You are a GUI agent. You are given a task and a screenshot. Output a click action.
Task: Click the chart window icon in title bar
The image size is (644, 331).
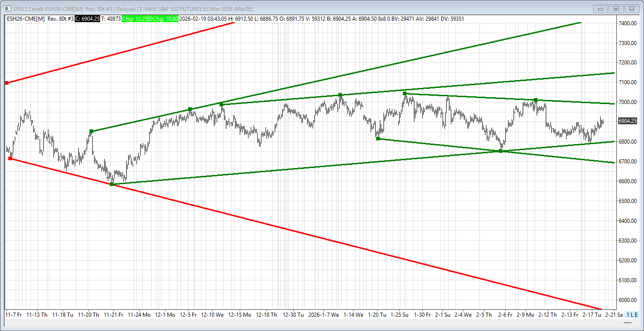[8, 8]
